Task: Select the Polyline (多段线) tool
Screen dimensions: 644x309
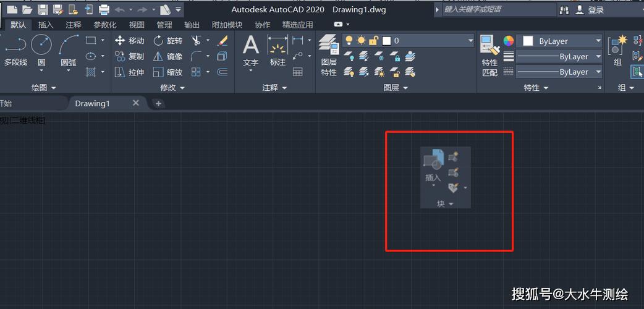Action: pos(15,51)
